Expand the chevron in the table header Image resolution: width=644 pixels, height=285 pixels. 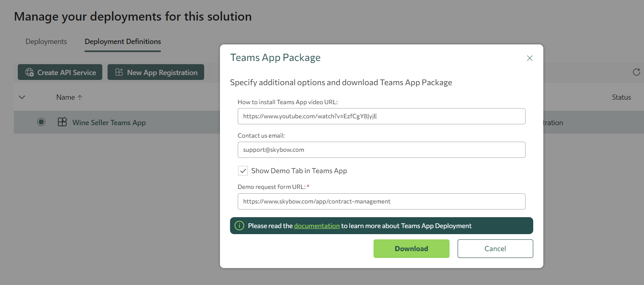(22, 97)
